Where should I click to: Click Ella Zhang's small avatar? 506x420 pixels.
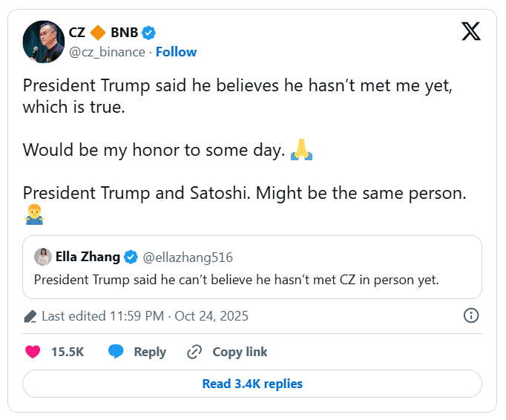coord(42,257)
